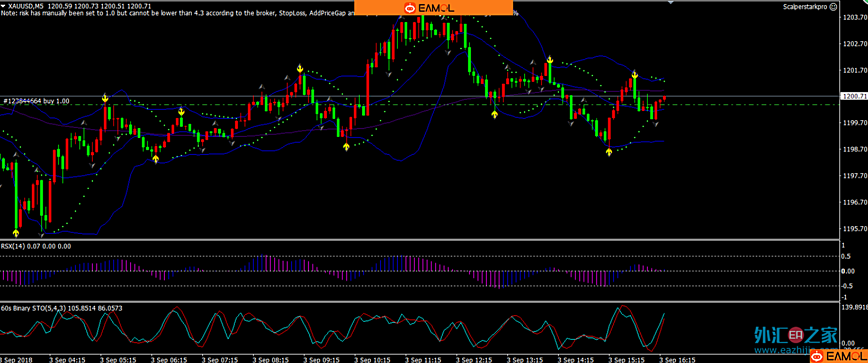Click the yellow arrow at chart's bottom-left low
This screenshot has width=868, height=363.
16,232
